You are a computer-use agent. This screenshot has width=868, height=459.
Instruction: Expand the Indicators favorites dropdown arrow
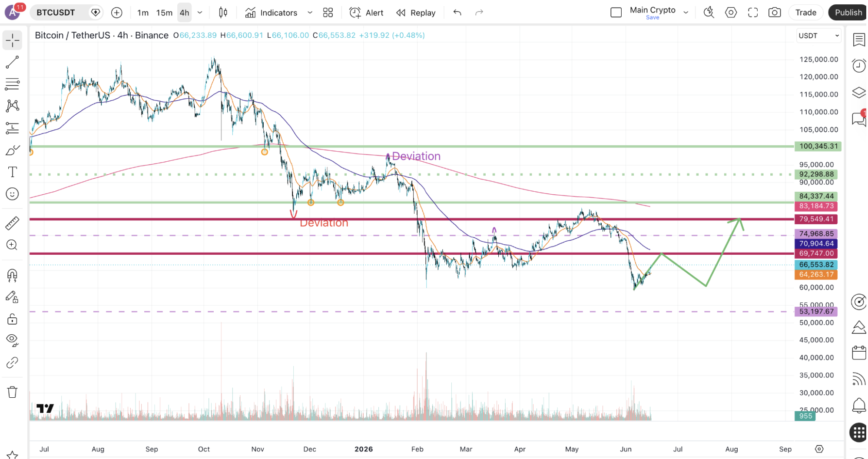[x=310, y=13]
